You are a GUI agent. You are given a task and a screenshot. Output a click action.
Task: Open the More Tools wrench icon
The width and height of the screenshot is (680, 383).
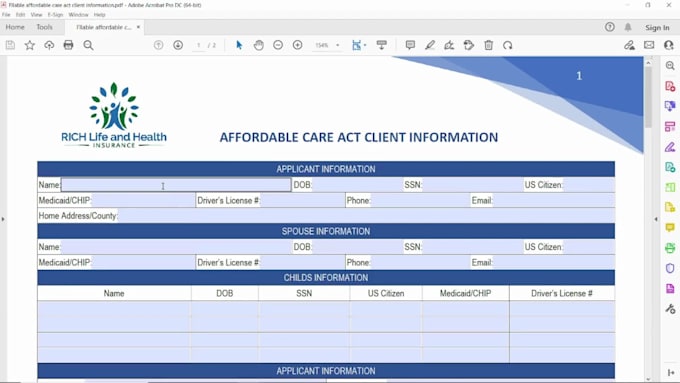pos(670,308)
